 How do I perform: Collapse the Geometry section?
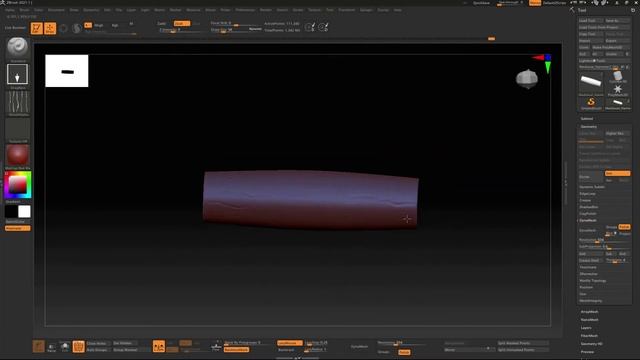click(589, 127)
